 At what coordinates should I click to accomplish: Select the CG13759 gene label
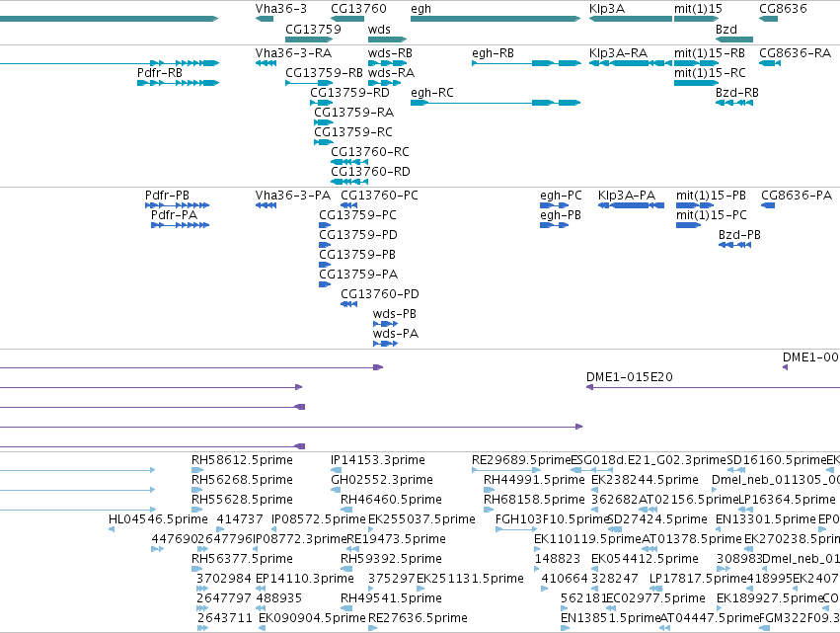click(x=313, y=29)
